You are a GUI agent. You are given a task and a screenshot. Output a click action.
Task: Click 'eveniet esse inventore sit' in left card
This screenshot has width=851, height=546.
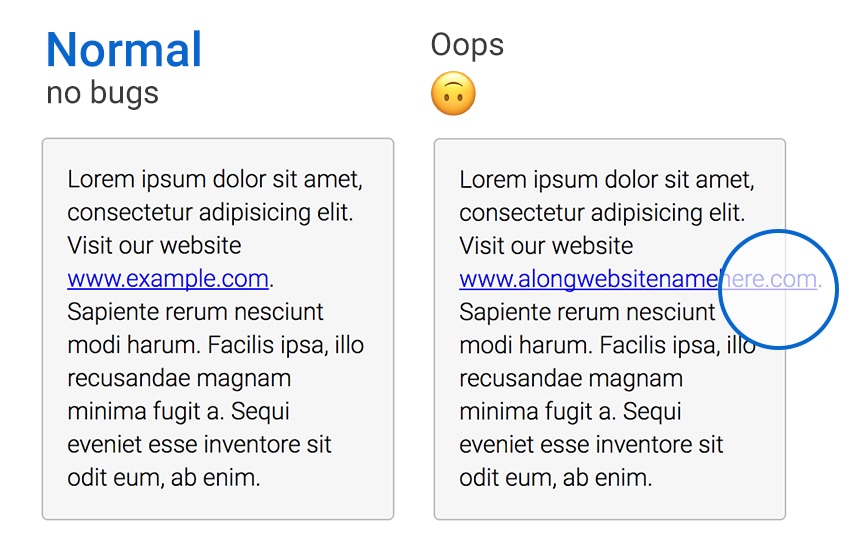[199, 445]
